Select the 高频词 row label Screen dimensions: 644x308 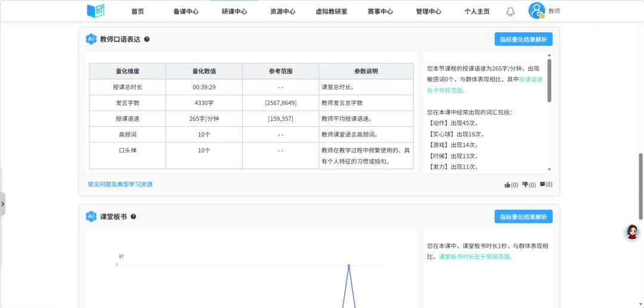point(128,135)
